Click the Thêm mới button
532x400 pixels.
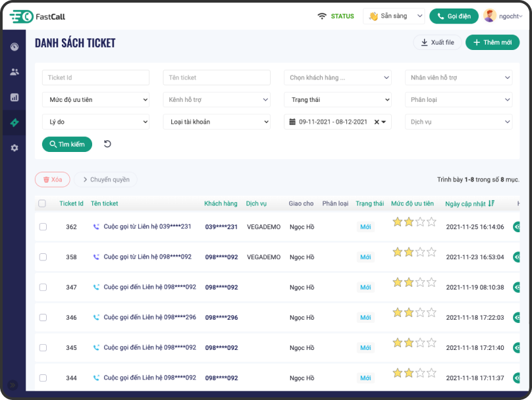(x=492, y=42)
